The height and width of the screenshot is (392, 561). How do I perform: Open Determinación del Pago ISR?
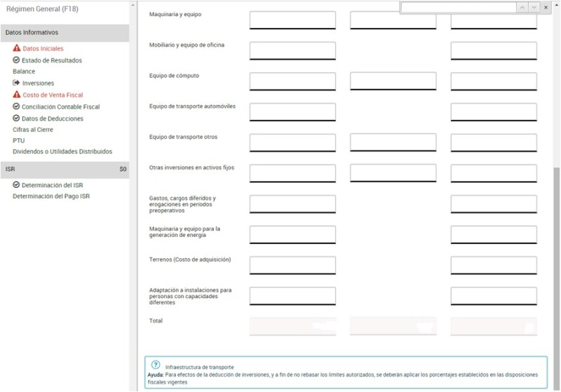(51, 196)
